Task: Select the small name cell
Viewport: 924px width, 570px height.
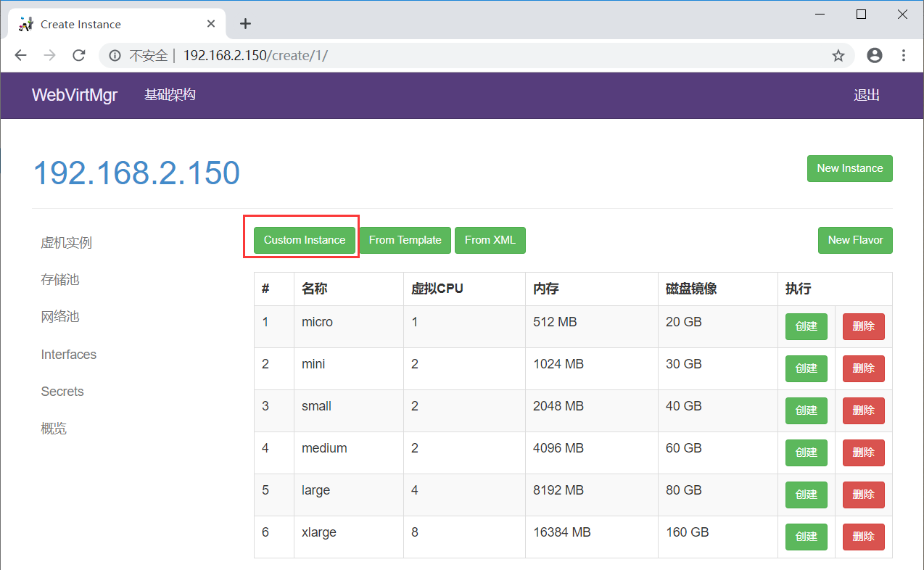Action: coord(349,410)
